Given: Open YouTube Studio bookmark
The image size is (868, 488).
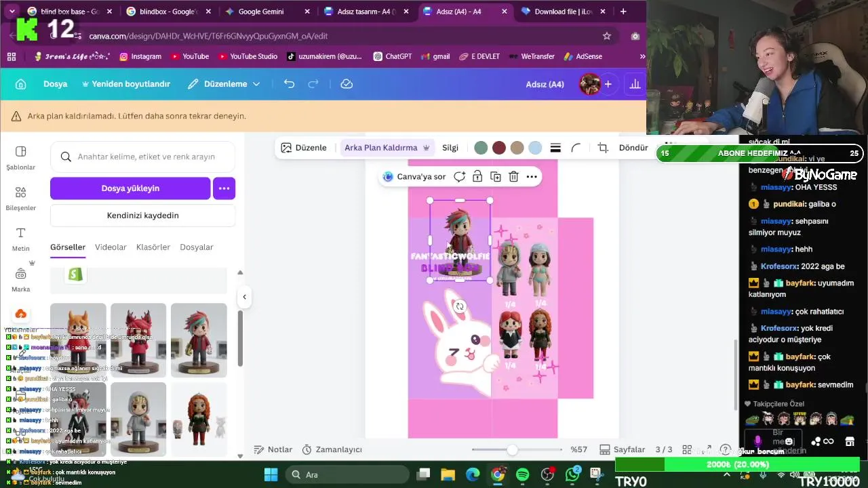Looking at the screenshot, I should tap(247, 56).
